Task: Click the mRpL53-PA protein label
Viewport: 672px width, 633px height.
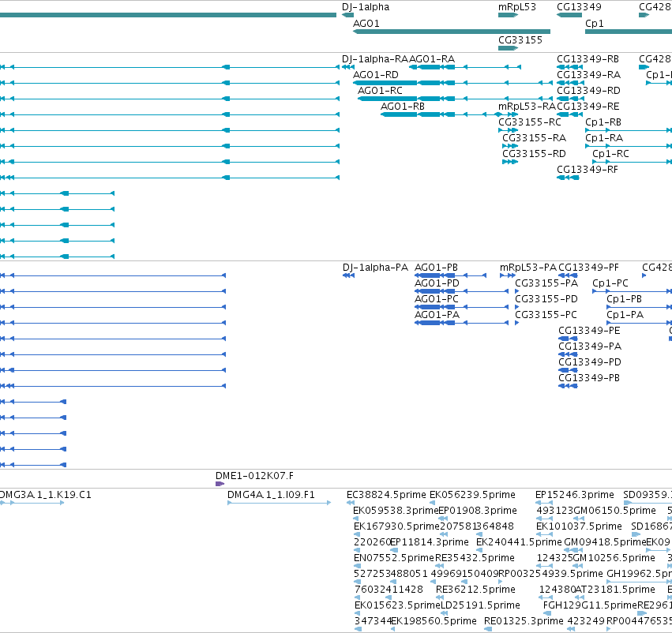Action: 528,268
